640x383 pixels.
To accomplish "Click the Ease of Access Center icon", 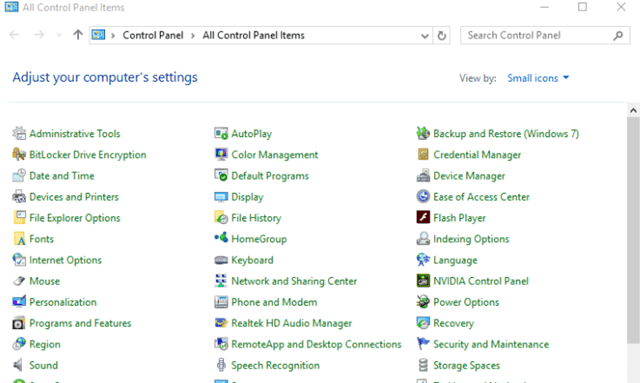I will pyautogui.click(x=423, y=197).
